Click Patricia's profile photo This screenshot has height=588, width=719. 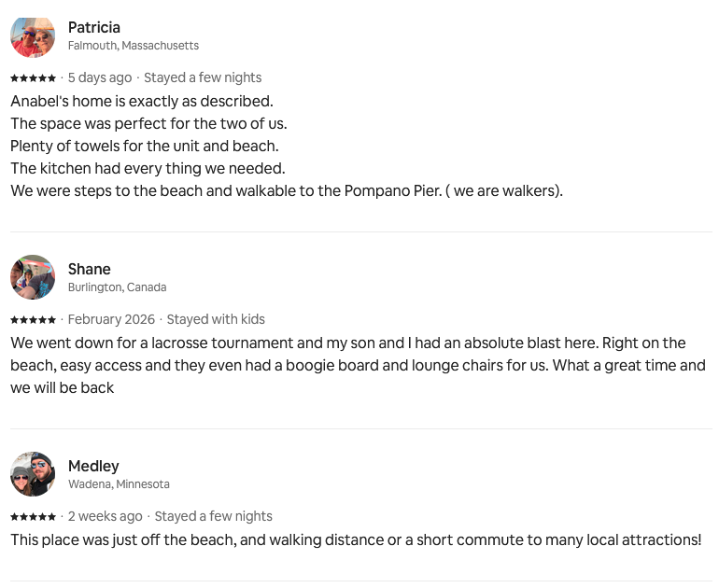tap(33, 36)
